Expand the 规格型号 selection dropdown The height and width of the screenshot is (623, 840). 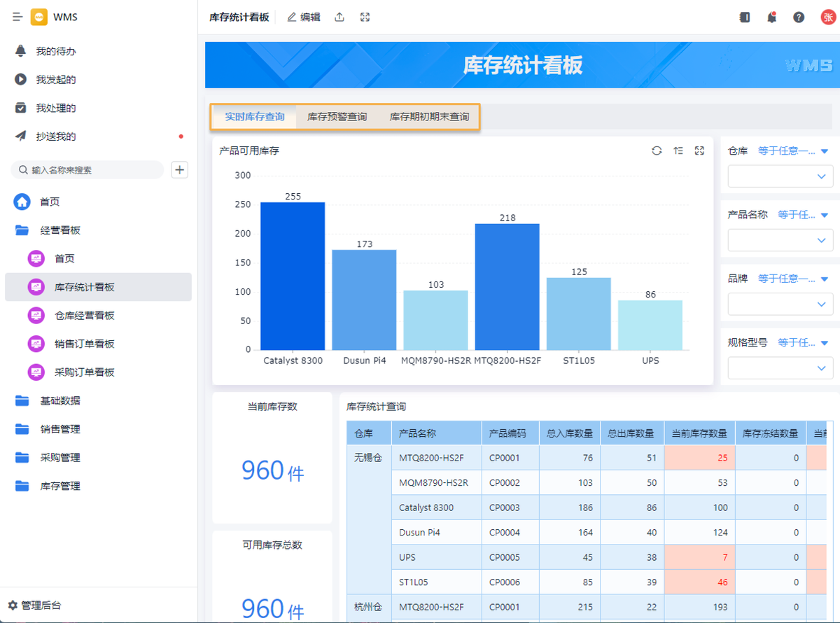780,367
